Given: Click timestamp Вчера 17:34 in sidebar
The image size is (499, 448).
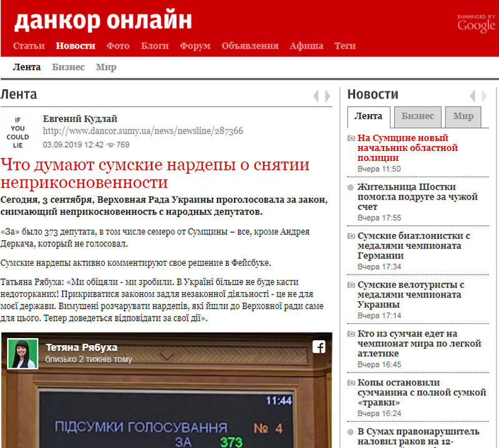Looking at the screenshot, I should (379, 267).
